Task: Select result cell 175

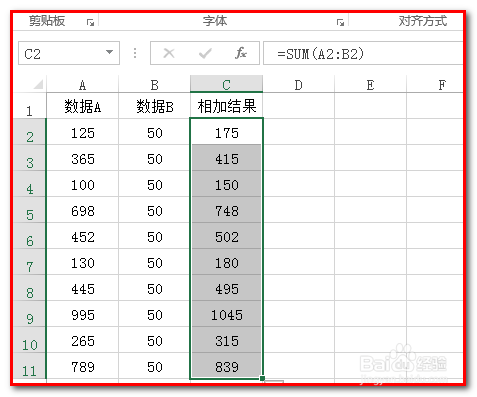Action: 226,132
